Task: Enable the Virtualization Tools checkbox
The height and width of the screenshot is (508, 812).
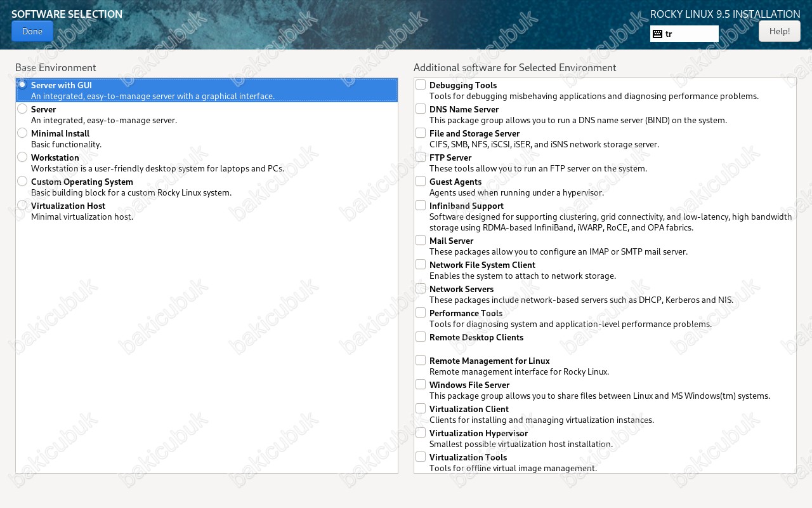Action: coord(421,457)
